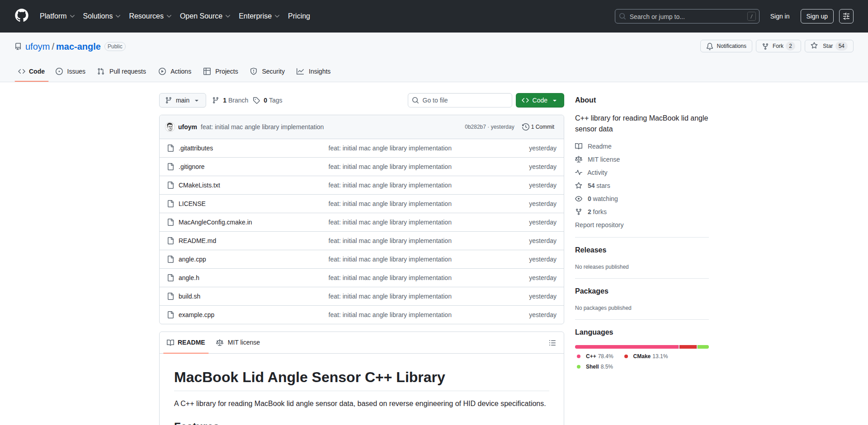Click the star icon beside 54 stars
Screen dimensions: 868x425
pos(579,186)
